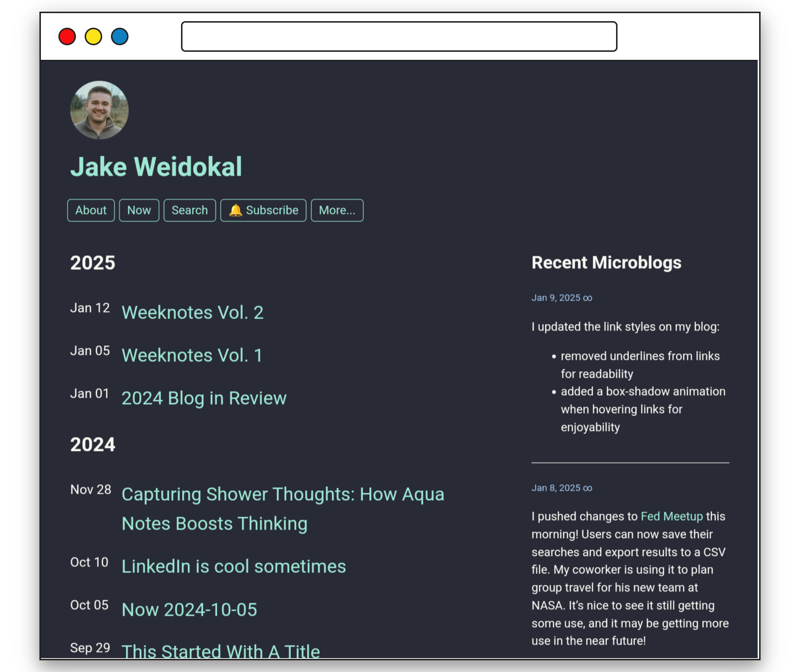Open the More... dropdown menu
Image resolution: width=800 pixels, height=672 pixels.
click(x=336, y=210)
